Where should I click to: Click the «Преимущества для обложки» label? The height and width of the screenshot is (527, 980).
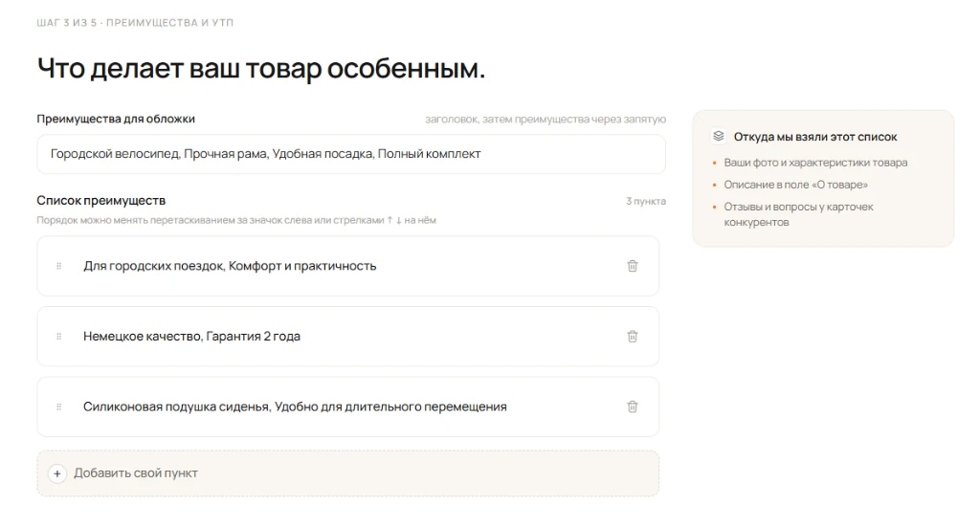pyautogui.click(x=116, y=119)
